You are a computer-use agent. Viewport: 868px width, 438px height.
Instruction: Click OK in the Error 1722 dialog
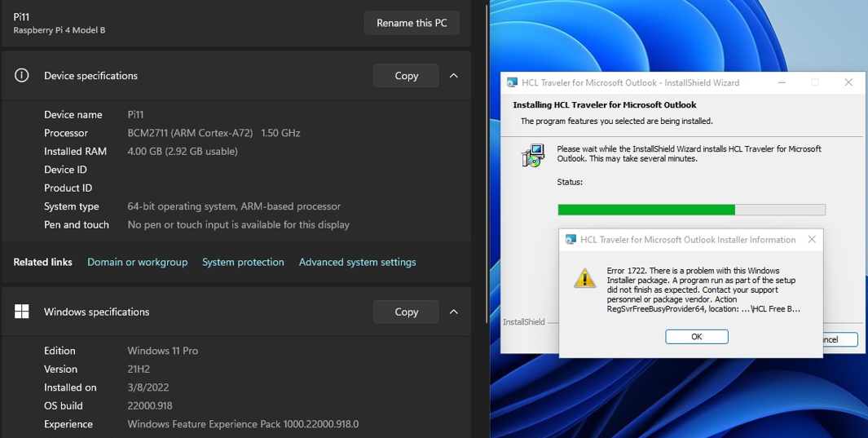click(696, 337)
